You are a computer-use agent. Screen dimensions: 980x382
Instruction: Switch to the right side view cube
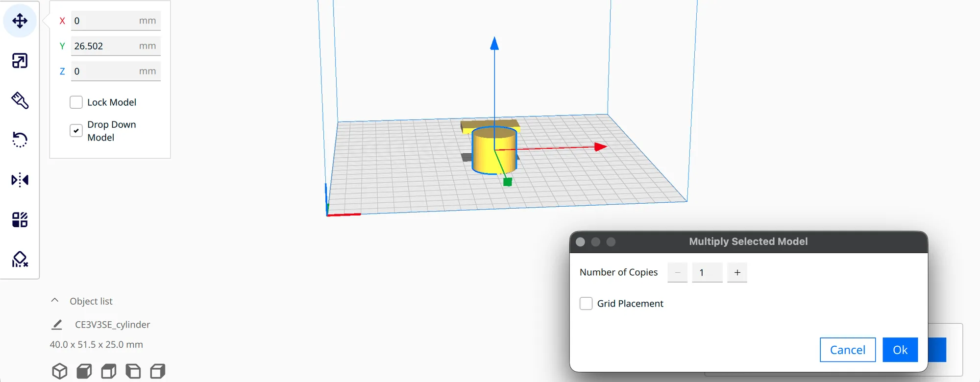point(158,371)
